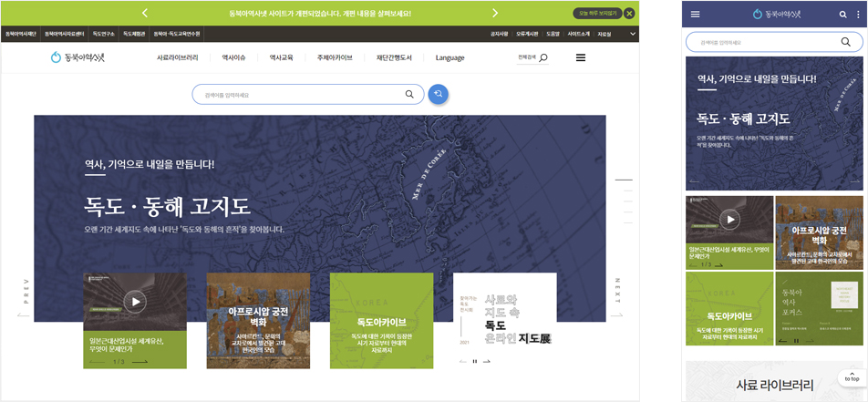Click search icon in mobile header
Image resolution: width=868 pixels, height=402 pixels.
[x=843, y=15]
